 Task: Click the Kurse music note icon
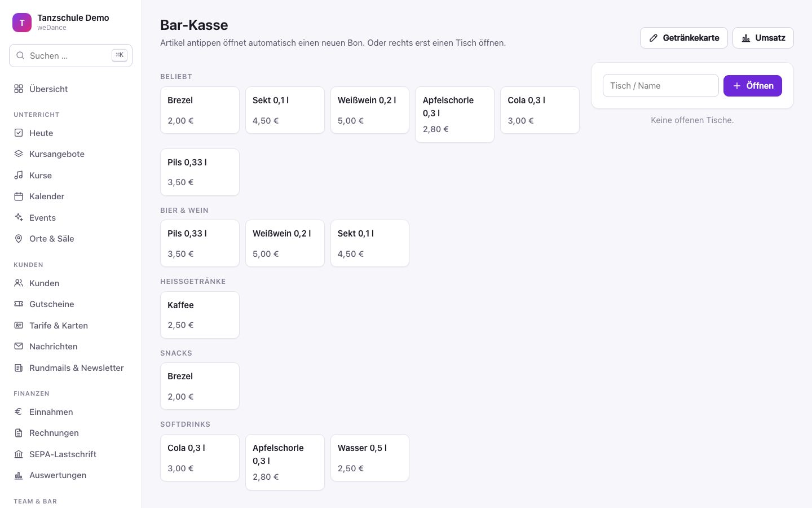pyautogui.click(x=19, y=175)
